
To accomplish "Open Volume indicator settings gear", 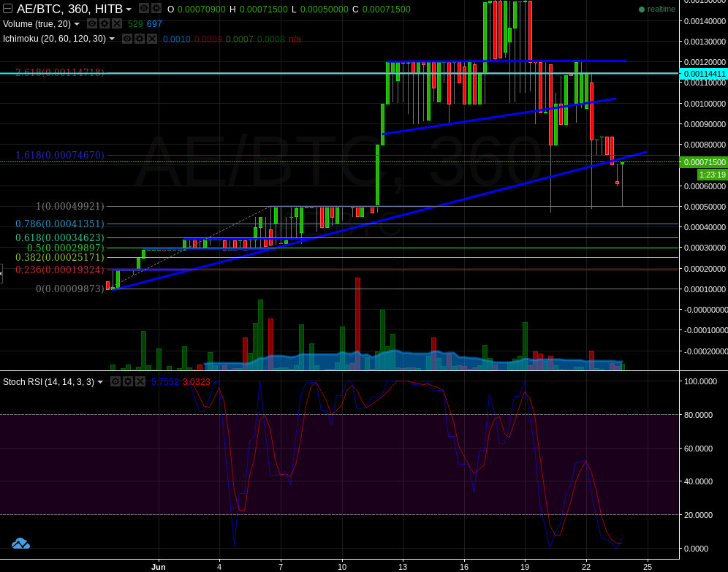I will point(105,23).
